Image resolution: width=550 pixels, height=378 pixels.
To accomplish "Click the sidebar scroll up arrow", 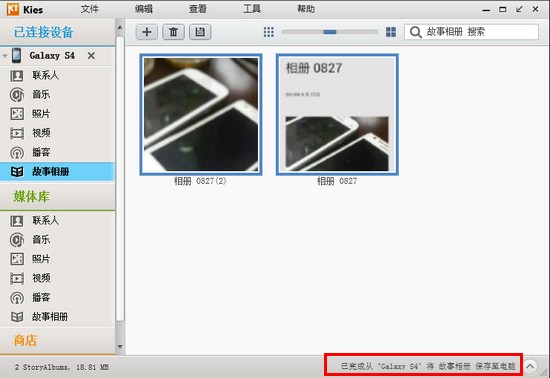I will click(120, 27).
